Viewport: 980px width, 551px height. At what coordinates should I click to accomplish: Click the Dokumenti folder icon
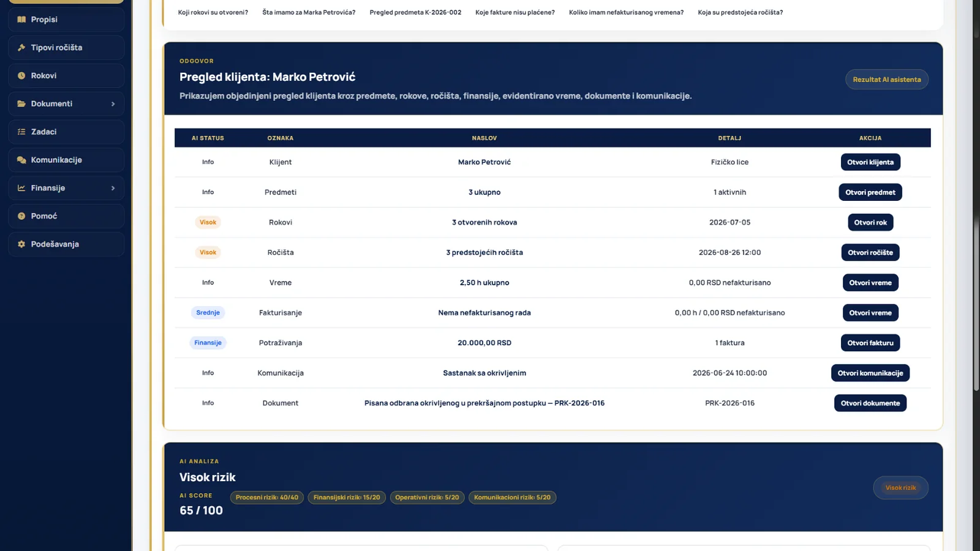(21, 104)
